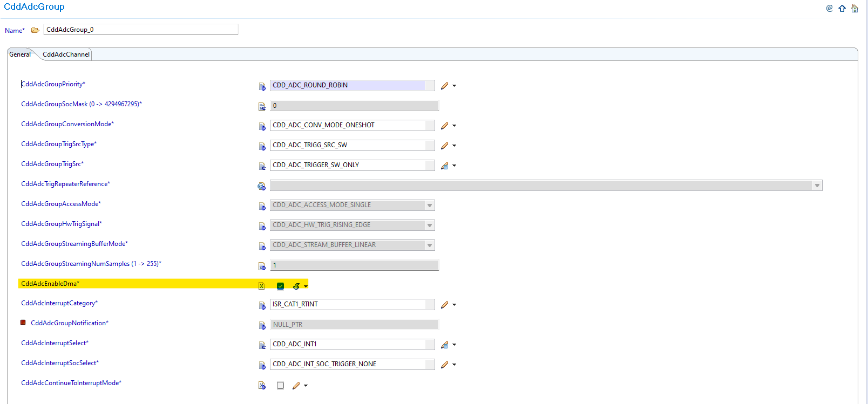868x404 pixels.
Task: Click the CddAdcEnableDma label
Action: click(50, 284)
